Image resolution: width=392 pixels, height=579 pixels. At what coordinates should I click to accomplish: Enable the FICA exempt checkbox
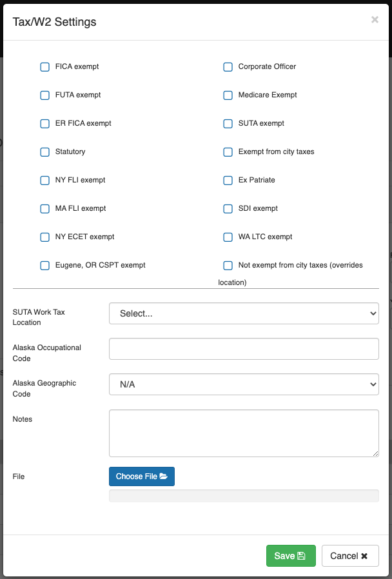pos(44,67)
